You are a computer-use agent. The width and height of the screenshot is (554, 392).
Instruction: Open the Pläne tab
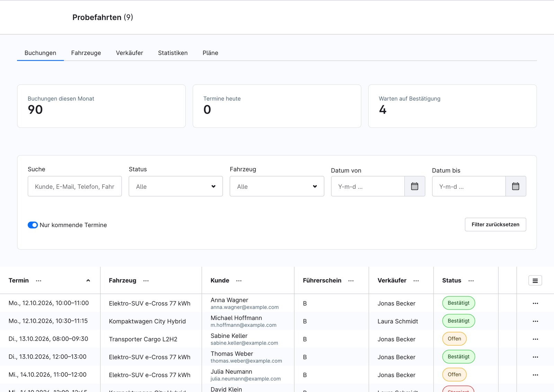pos(211,53)
